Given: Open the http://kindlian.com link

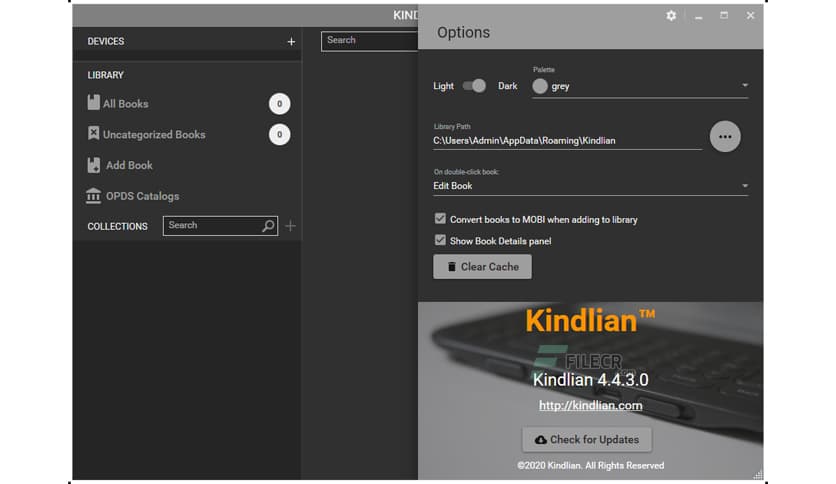Looking at the screenshot, I should (x=590, y=406).
